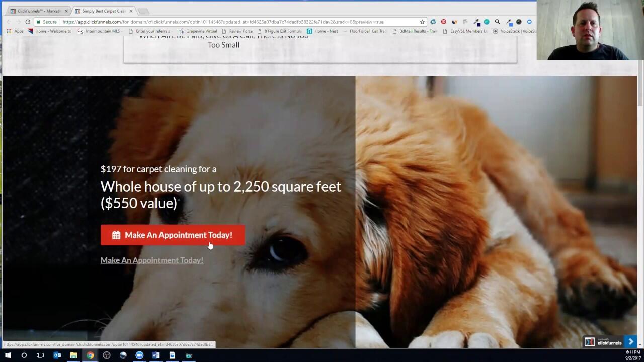Click the magnifying glass search extension icon
The height and width of the screenshot is (362, 644).
[x=497, y=22]
